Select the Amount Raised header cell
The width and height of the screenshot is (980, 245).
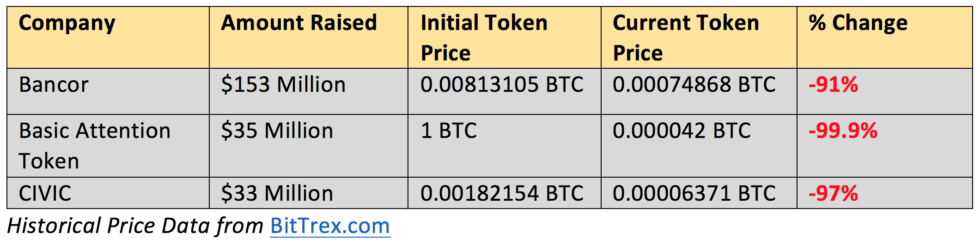coord(309,38)
